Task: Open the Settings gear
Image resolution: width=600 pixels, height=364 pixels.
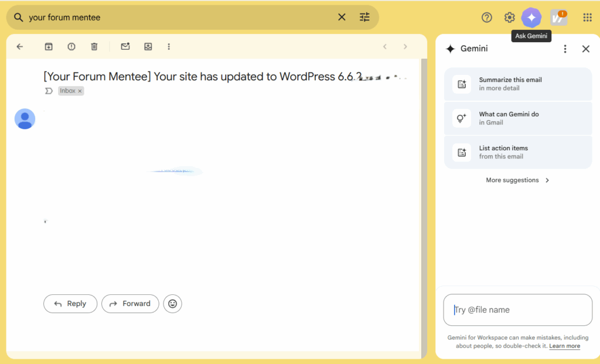Action: [509, 17]
